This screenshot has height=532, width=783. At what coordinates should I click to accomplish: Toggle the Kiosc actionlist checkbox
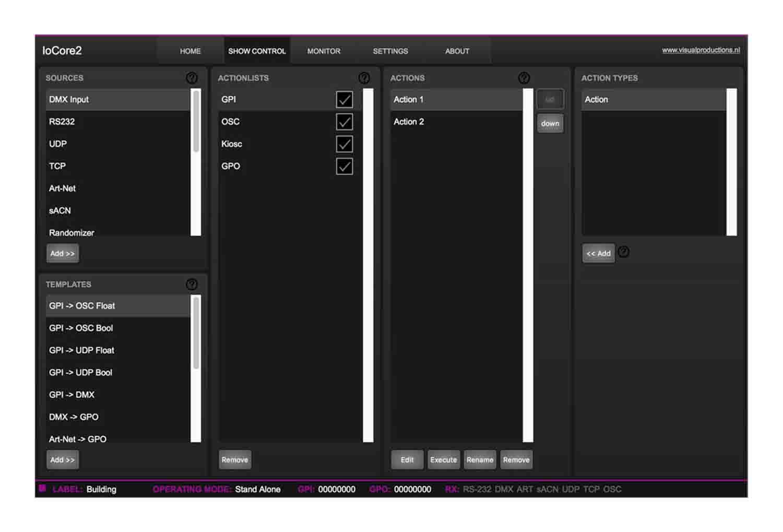344,144
